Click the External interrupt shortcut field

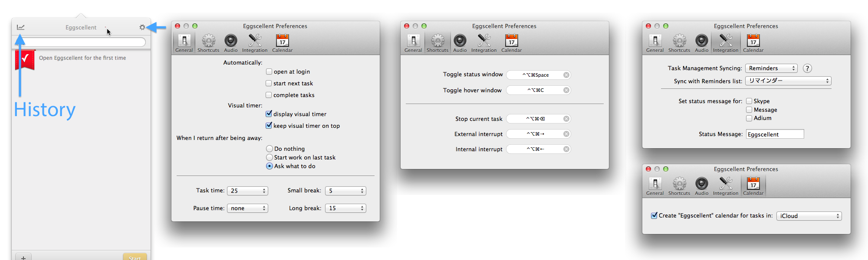click(x=539, y=134)
